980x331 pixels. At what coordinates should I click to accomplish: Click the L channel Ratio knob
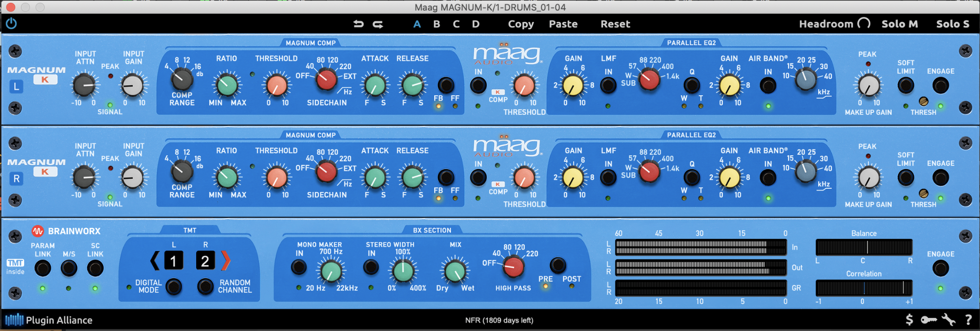point(227,85)
